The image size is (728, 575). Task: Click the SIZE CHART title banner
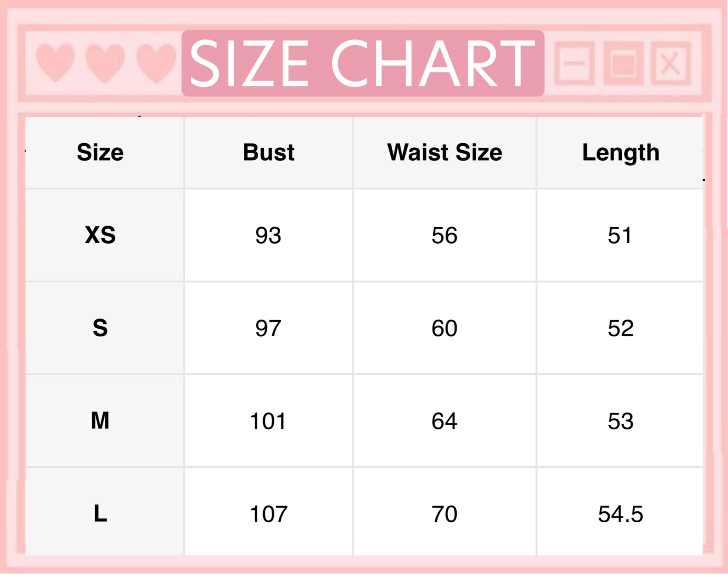(362, 63)
